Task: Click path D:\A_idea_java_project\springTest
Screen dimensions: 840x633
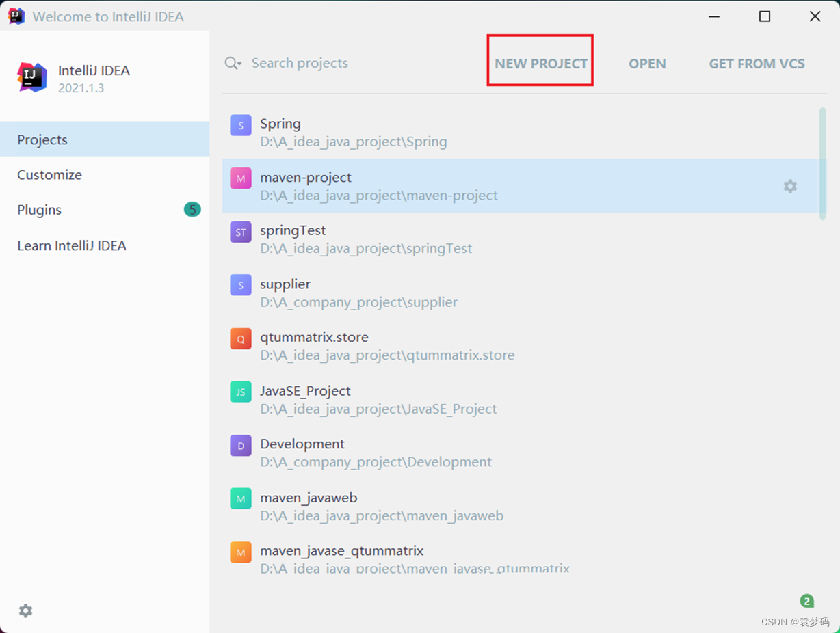Action: pyautogui.click(x=366, y=249)
